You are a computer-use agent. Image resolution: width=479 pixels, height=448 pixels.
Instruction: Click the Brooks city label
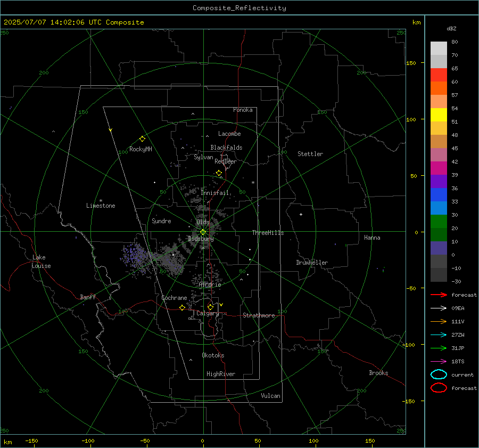tap(378, 373)
